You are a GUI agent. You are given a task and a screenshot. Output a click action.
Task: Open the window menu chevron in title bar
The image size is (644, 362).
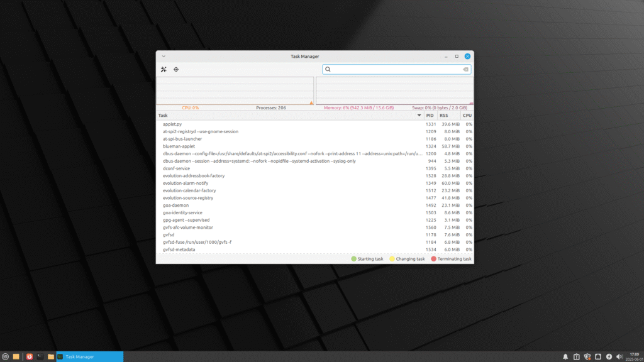coord(164,56)
